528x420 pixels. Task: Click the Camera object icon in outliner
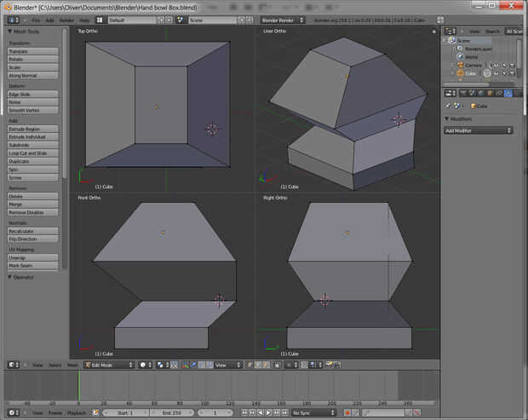[x=461, y=65]
